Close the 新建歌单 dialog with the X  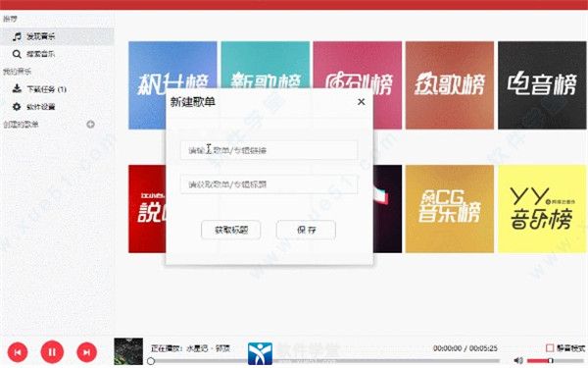[361, 102]
